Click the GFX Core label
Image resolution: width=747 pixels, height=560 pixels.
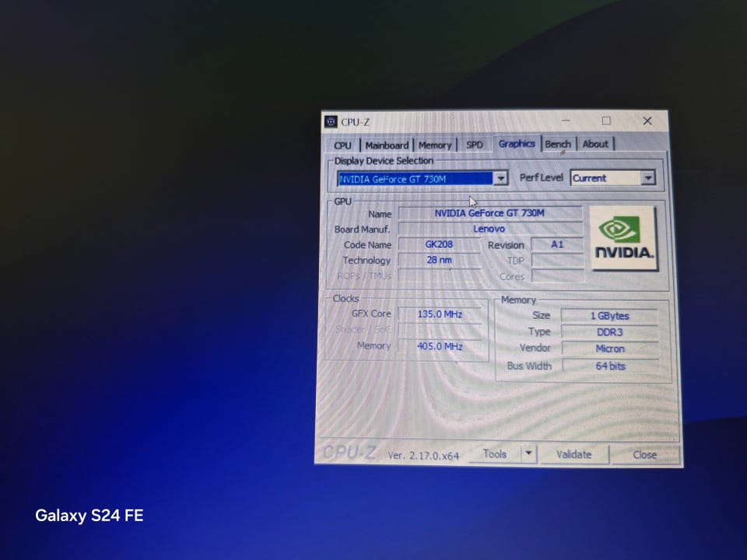coord(371,313)
